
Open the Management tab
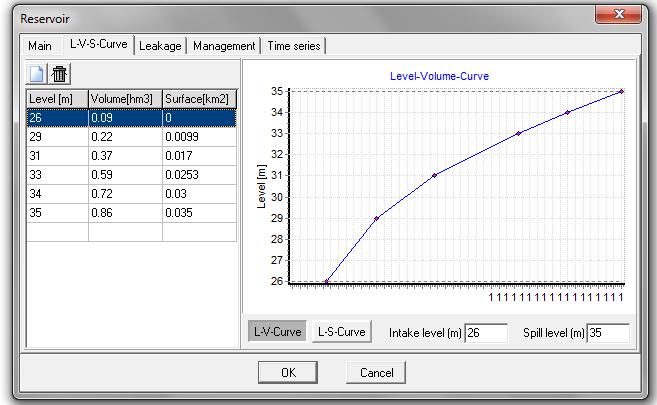tap(224, 46)
